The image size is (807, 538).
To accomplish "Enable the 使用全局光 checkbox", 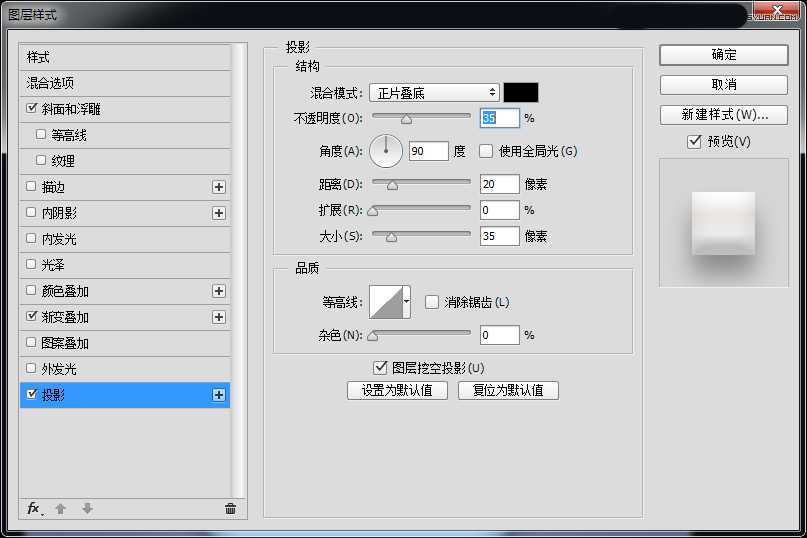I will click(486, 152).
